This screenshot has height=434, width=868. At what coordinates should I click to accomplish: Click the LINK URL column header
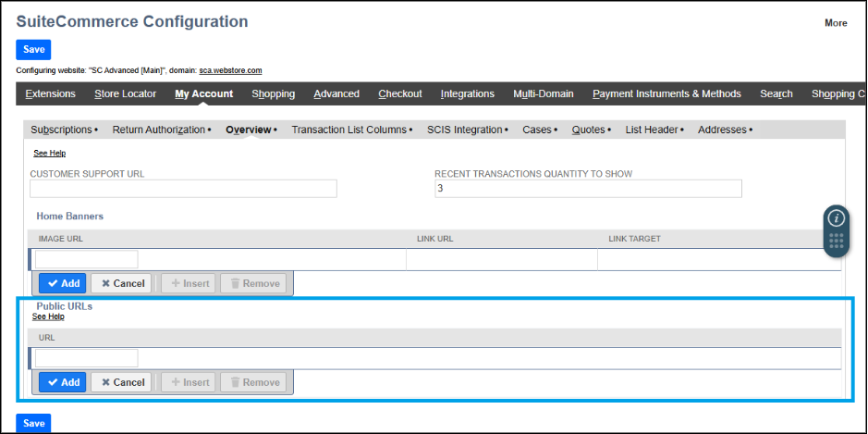[x=435, y=239]
